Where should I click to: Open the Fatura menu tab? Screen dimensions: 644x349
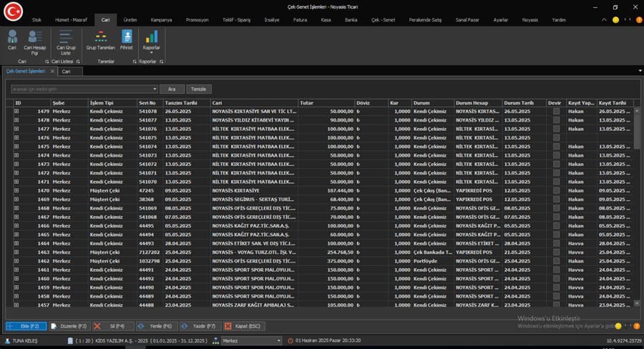click(x=301, y=20)
